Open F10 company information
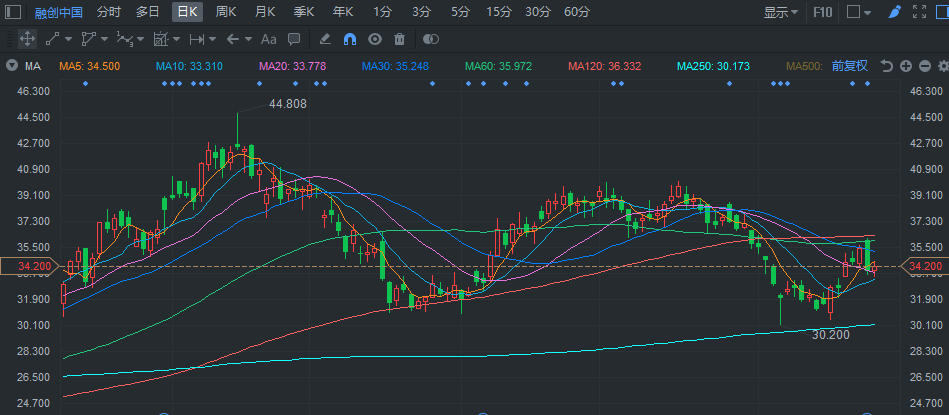This screenshot has height=415, width=949. 823,12
